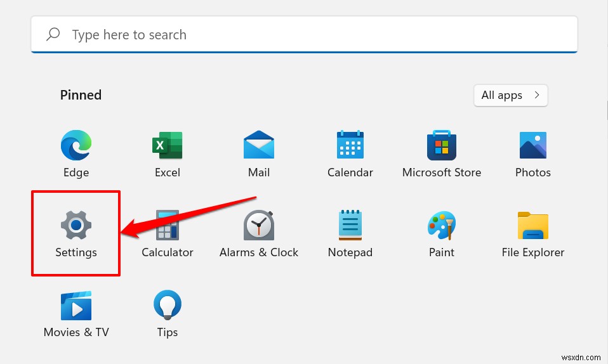Open the Tips lightbulb icon
Image resolution: width=608 pixels, height=364 pixels.
pyautogui.click(x=168, y=304)
